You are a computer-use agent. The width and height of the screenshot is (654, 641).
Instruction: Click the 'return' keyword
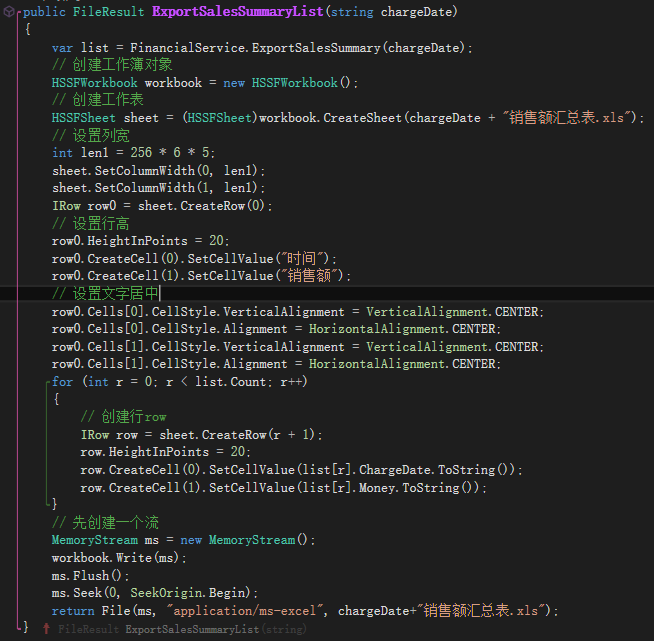coord(73,611)
